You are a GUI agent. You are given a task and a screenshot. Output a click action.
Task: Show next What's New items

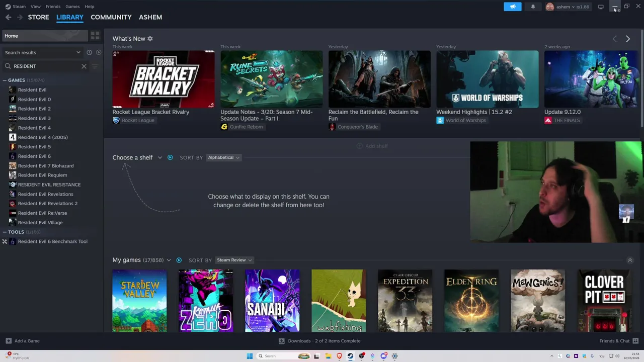627,39
